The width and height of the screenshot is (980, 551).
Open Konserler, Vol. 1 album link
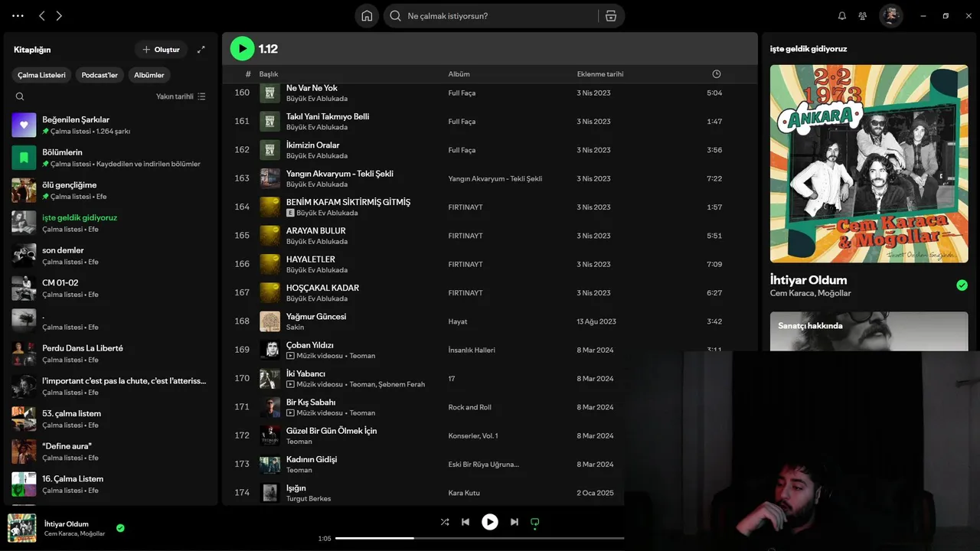click(x=473, y=435)
